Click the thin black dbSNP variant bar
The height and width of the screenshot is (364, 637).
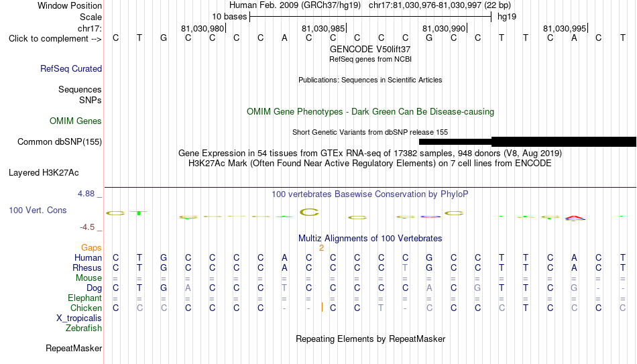click(455, 142)
